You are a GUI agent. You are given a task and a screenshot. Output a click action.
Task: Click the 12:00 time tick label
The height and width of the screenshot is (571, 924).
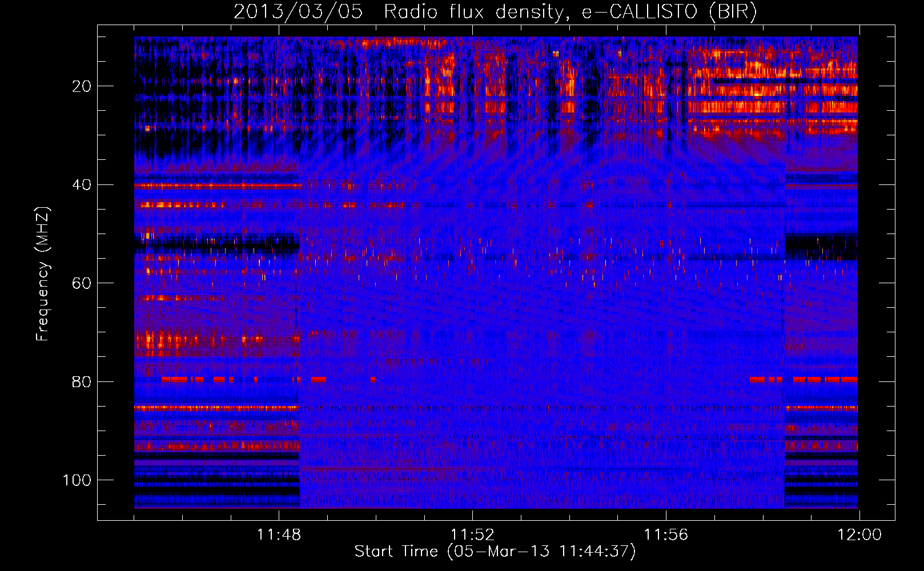pos(859,535)
